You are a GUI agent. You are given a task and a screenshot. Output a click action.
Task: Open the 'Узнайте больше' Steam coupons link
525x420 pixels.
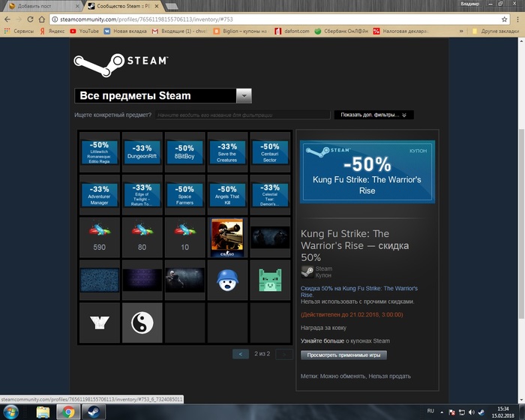(322, 341)
